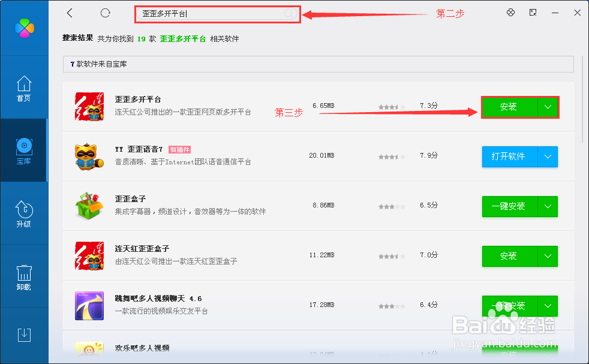589x364 pixels.
Task: Open the 卸载 uninstall tab
Action: pyautogui.click(x=24, y=278)
